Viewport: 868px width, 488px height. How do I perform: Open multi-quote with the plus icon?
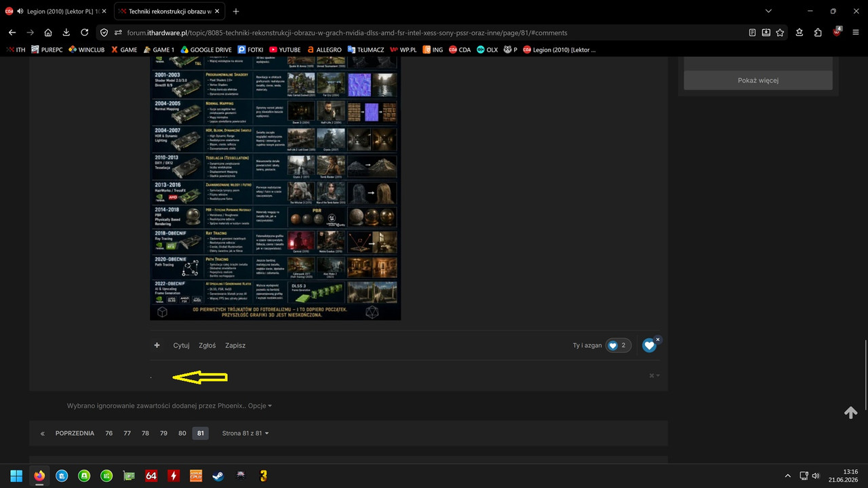point(157,345)
